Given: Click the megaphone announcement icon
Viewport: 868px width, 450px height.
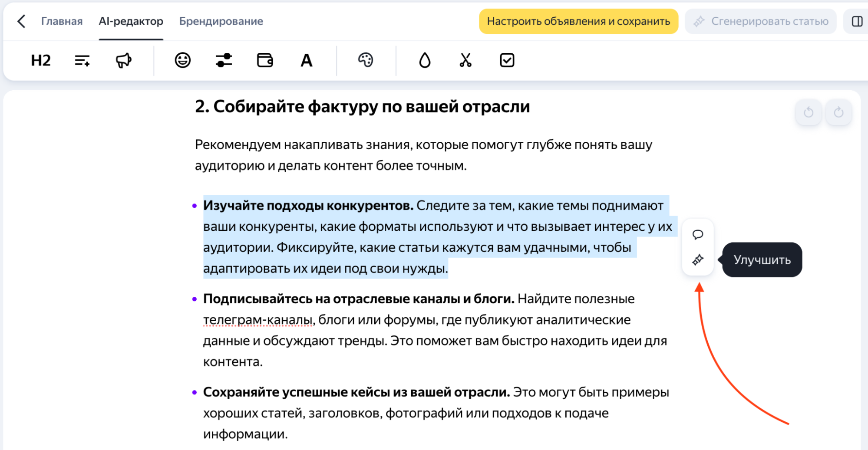Looking at the screenshot, I should click(x=123, y=60).
